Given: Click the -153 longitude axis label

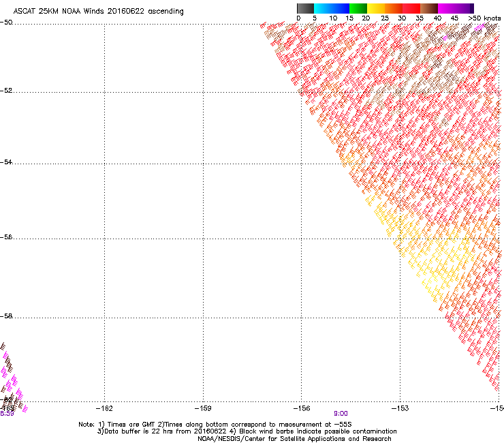Looking at the screenshot, I should 400,408.
